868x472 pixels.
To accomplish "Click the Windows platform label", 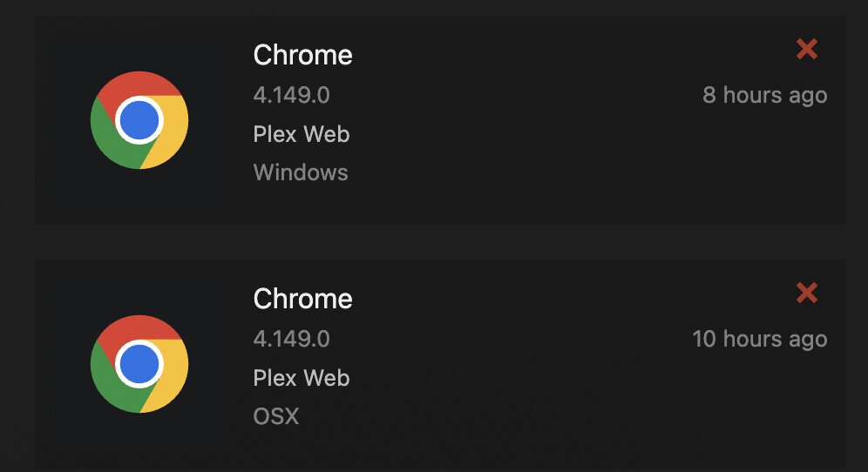I will (x=301, y=172).
